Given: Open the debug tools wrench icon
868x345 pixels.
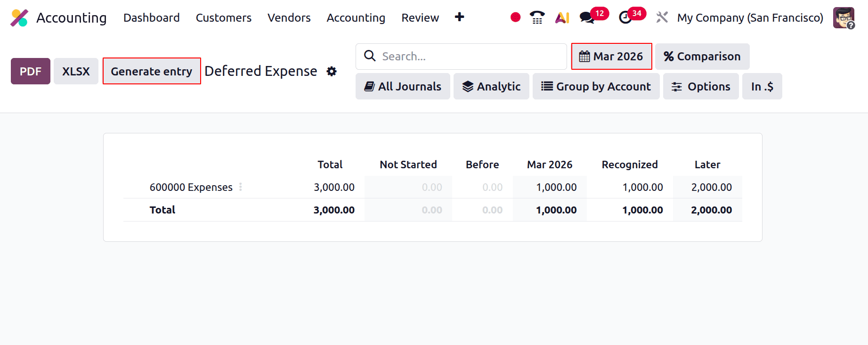Looking at the screenshot, I should click(662, 17).
